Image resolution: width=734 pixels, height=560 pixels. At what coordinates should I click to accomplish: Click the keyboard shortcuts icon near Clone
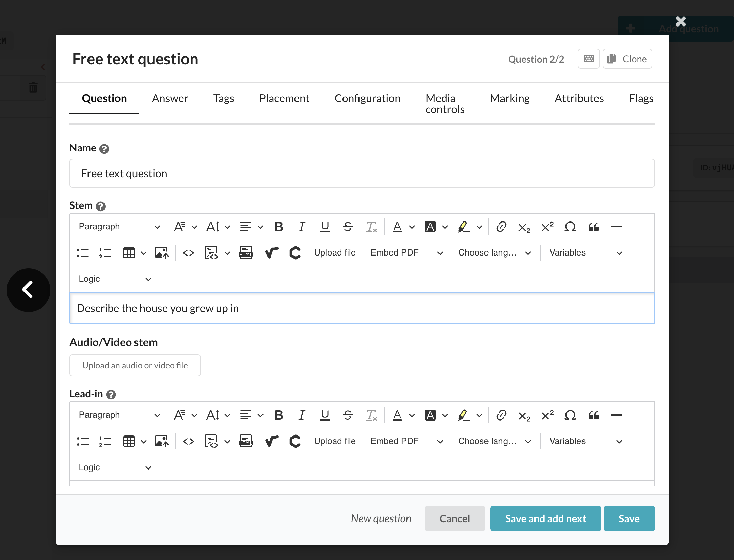(589, 59)
